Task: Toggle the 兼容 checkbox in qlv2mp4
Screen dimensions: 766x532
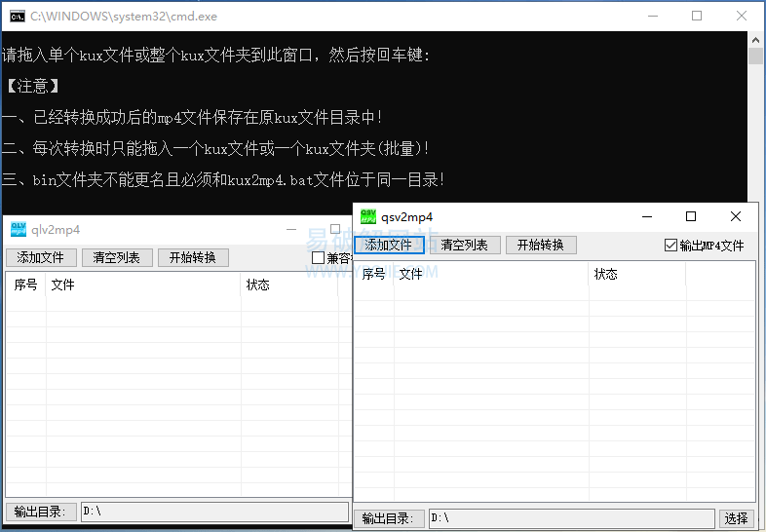Action: tap(319, 258)
